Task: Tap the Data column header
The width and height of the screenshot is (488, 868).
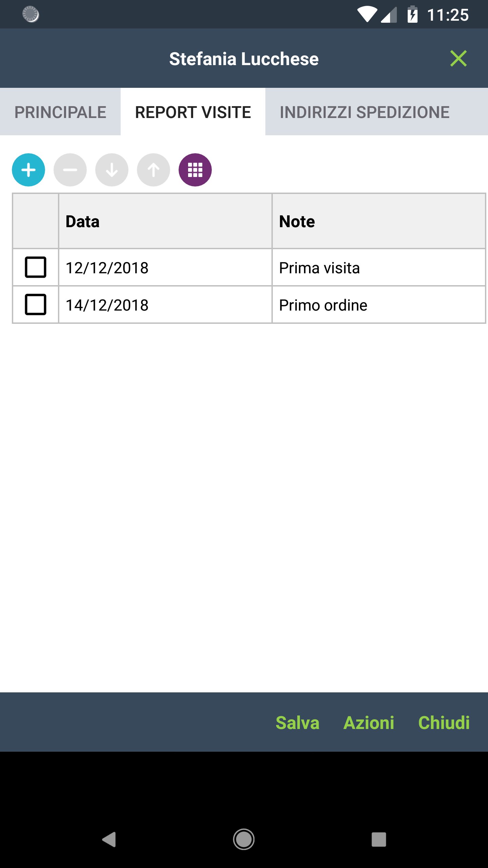Action: coord(165,221)
